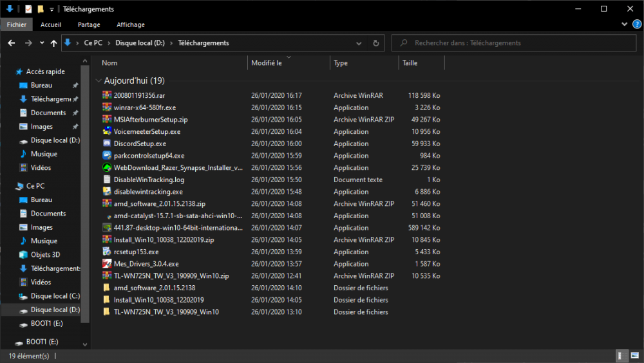Go up one folder with the up arrow
Viewport: 644px width, 363px height.
coord(54,43)
